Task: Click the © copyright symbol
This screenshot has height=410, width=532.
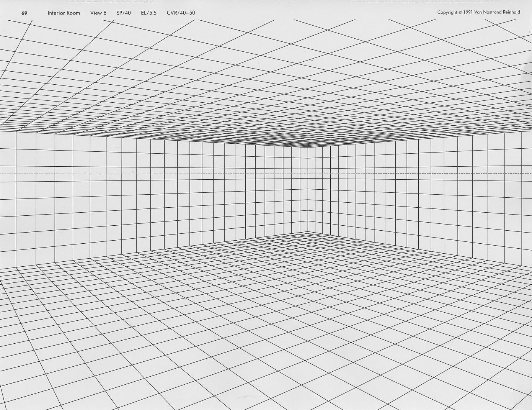Action: (460, 12)
